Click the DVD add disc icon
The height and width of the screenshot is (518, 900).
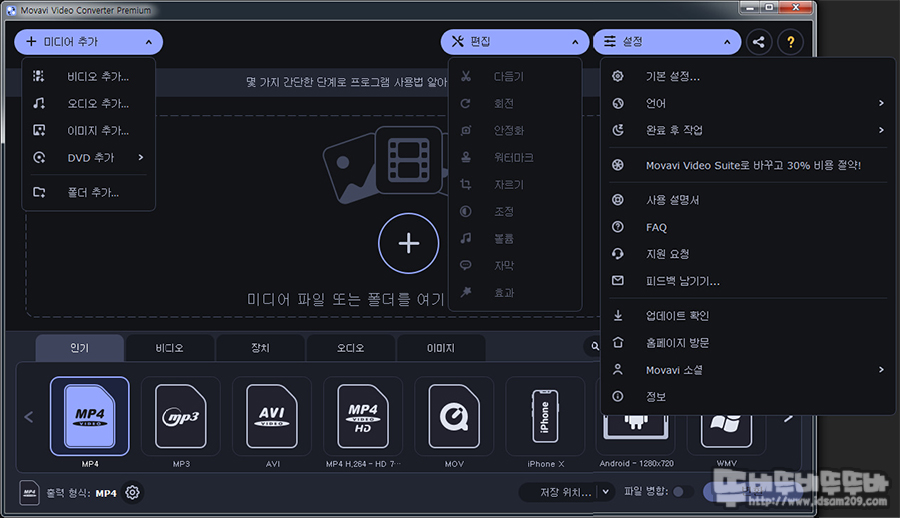point(38,157)
